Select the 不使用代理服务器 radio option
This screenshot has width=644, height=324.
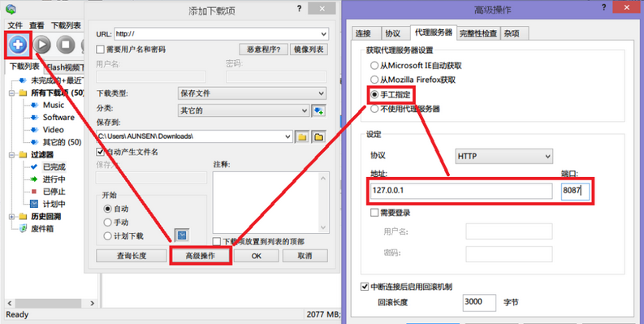click(374, 109)
